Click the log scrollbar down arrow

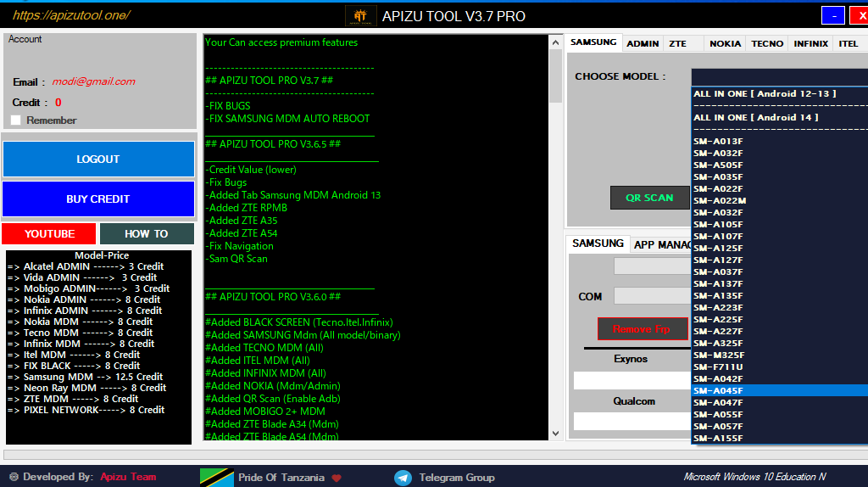pyautogui.click(x=556, y=434)
